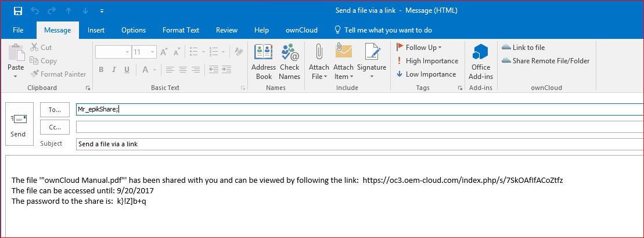
Task: Open the Customize Quick Access Toolbar dropdown
Action: 102,11
